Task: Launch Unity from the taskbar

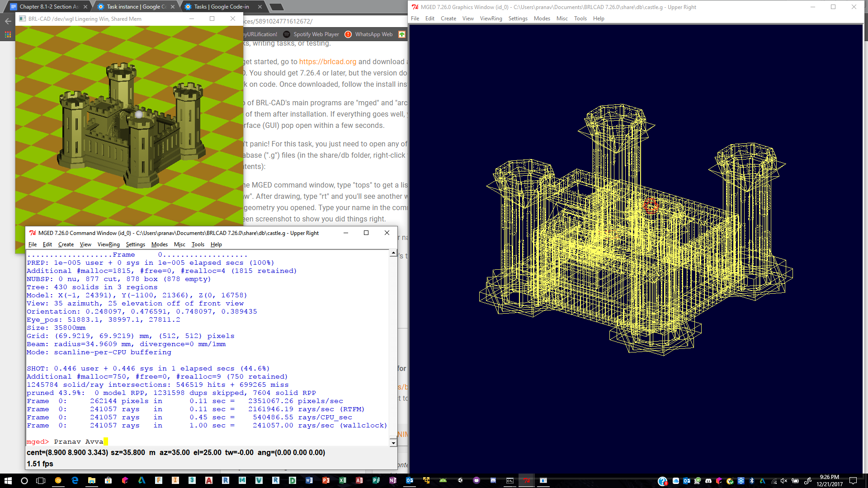Action: tap(459, 480)
